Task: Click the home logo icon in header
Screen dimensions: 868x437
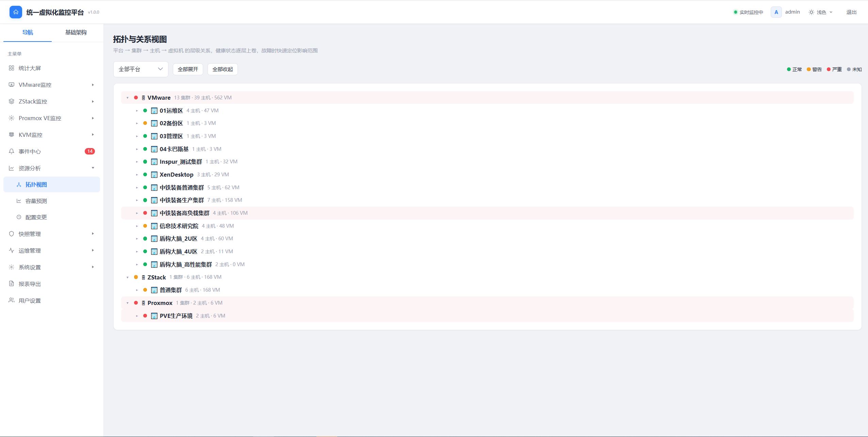Action: (16, 12)
